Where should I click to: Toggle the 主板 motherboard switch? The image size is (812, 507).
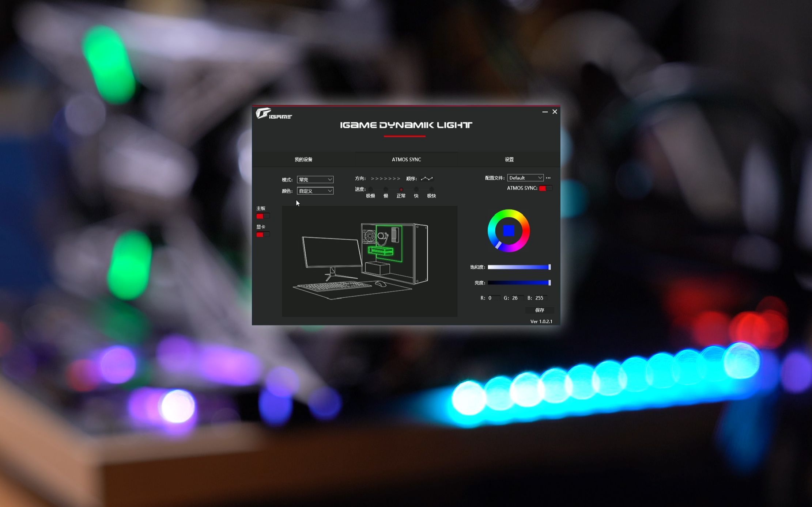[262, 216]
